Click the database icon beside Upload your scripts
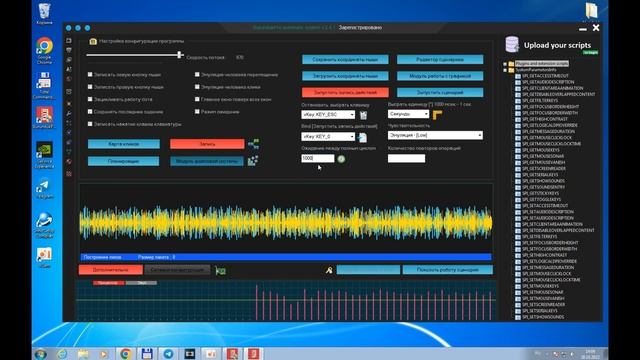Image resolution: width=640 pixels, height=360 pixels. [x=512, y=44]
